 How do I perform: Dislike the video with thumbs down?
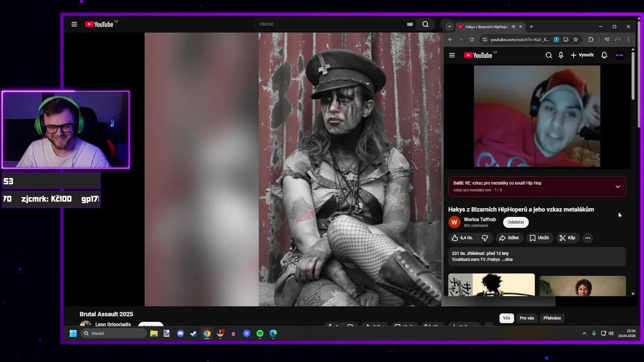tap(485, 238)
